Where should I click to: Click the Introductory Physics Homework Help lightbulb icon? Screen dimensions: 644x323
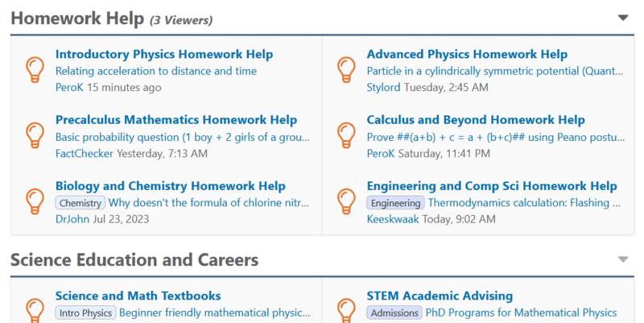tap(35, 70)
